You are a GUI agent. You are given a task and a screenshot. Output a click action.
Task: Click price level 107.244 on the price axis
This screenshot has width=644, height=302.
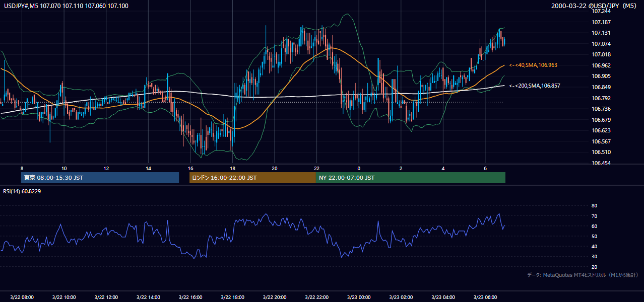coord(601,12)
